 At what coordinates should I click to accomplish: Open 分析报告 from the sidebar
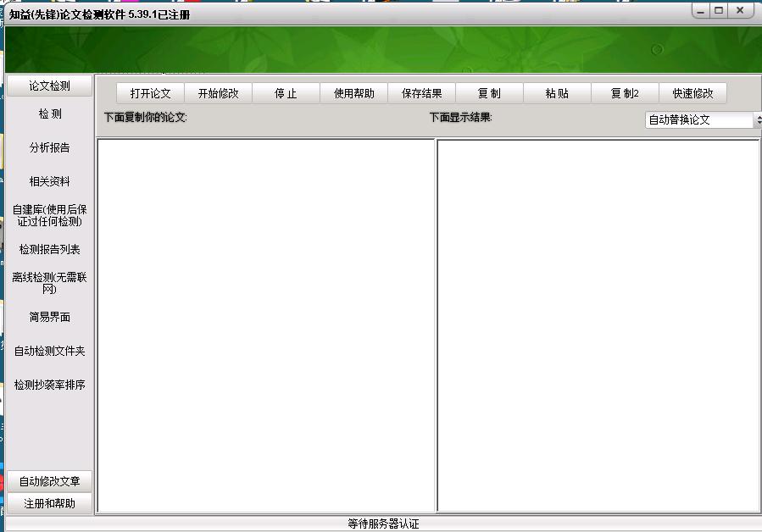[49, 147]
